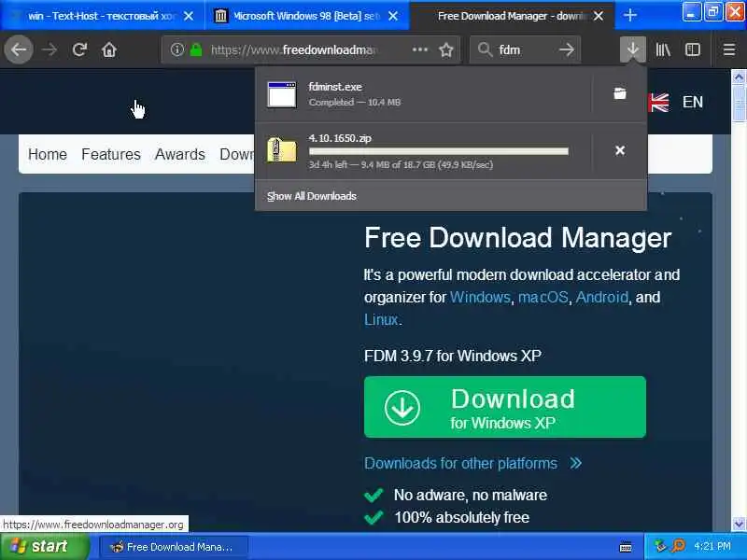
Task: Open the Windows link
Action: pyautogui.click(x=480, y=297)
